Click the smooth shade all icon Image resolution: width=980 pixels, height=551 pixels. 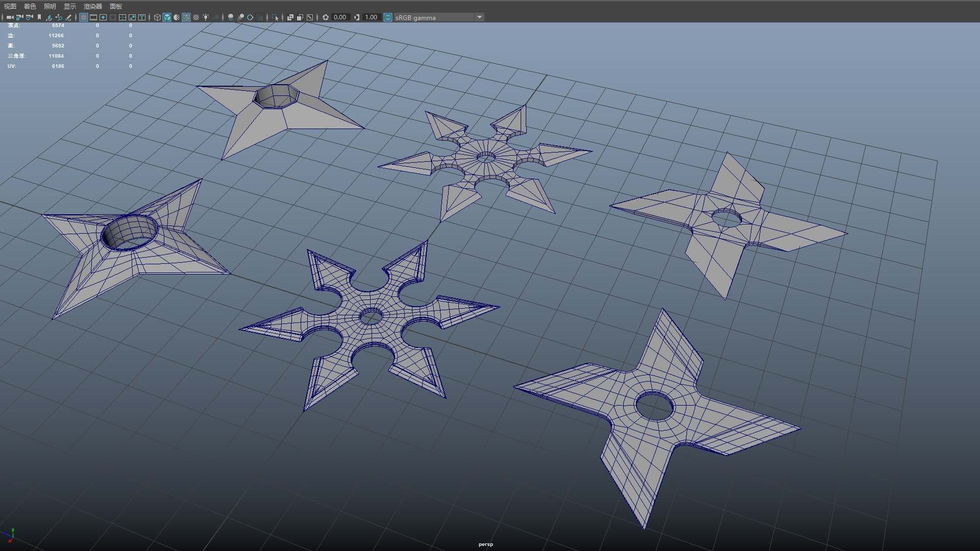pos(167,17)
